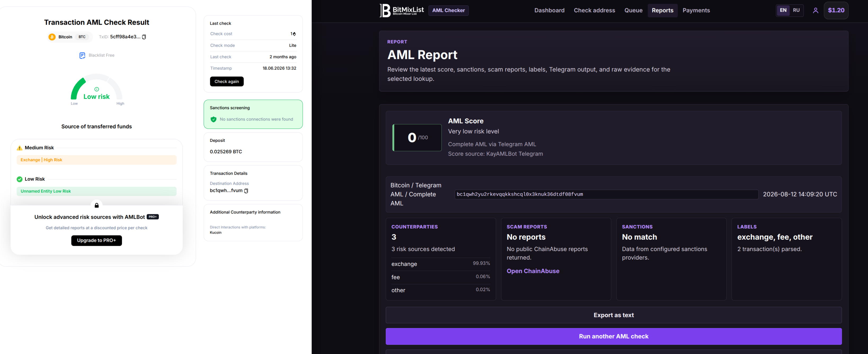The height and width of the screenshot is (354, 868).
Task: Switch language to RU
Action: point(796,10)
